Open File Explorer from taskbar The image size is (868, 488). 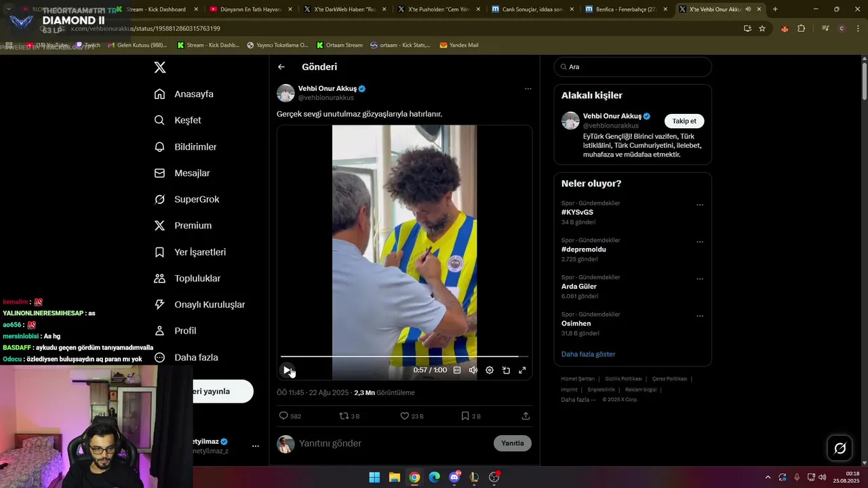pos(394,477)
